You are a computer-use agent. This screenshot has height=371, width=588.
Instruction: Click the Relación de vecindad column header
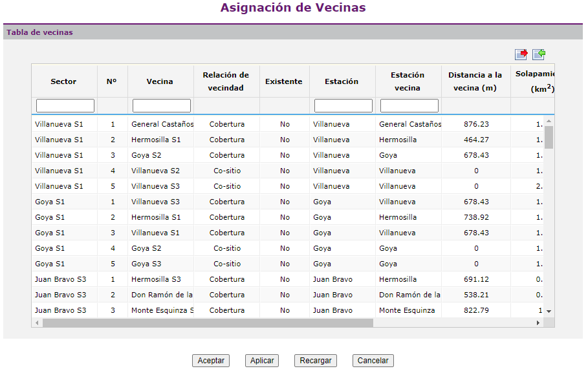[226, 81]
